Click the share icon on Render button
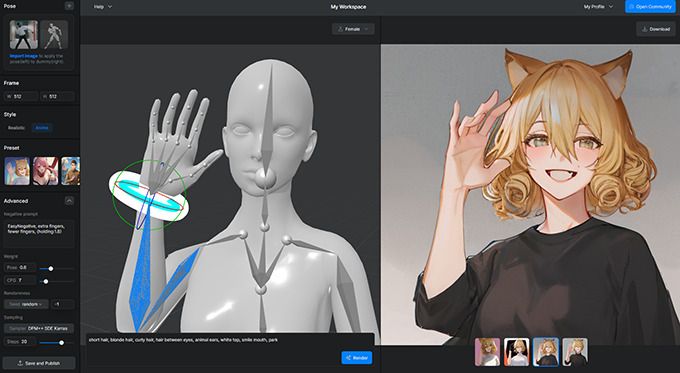 coord(348,358)
